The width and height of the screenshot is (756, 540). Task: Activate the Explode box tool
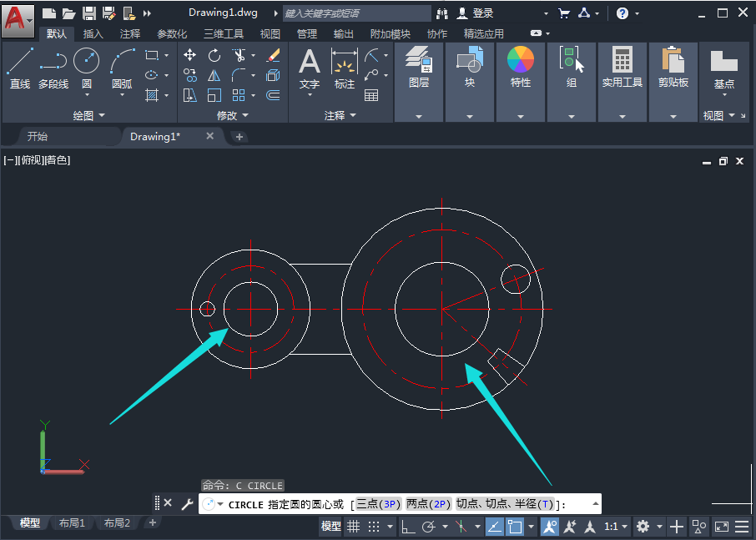274,75
